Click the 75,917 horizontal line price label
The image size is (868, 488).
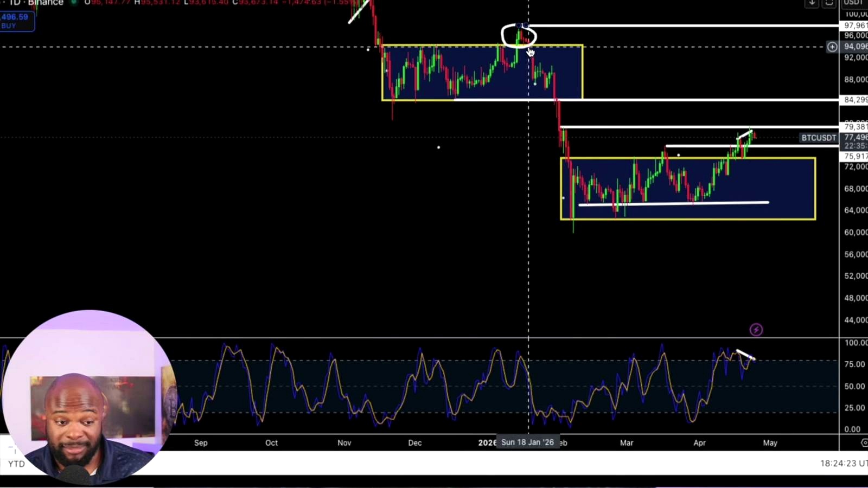coord(854,156)
